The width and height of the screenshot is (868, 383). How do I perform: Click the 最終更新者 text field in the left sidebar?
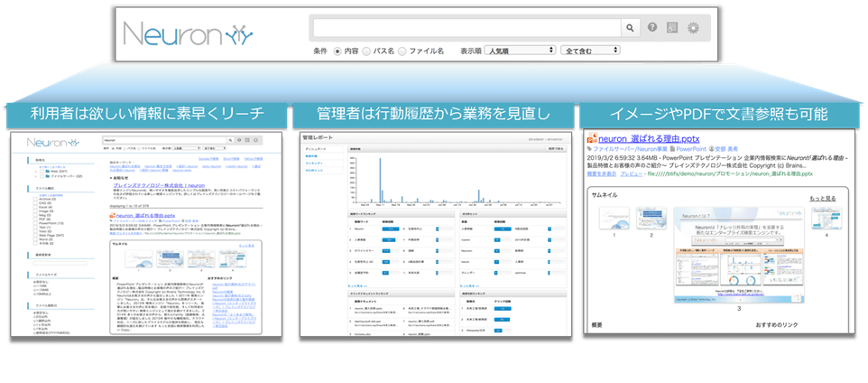pyautogui.click(x=60, y=263)
